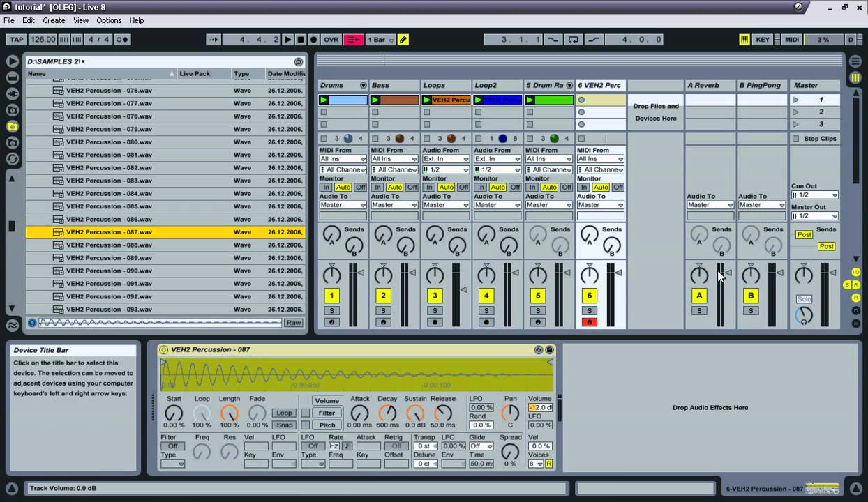The height and width of the screenshot is (502, 868).
Task: Toggle return A track activator
Action: pyautogui.click(x=699, y=296)
